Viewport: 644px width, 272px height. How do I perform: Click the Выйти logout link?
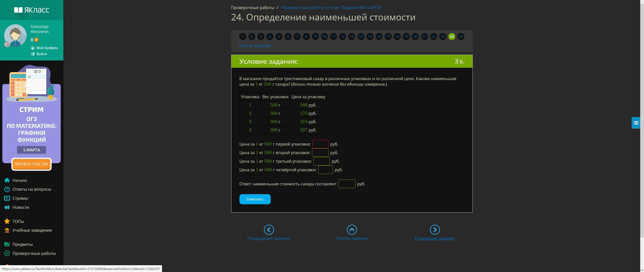pyautogui.click(x=42, y=54)
